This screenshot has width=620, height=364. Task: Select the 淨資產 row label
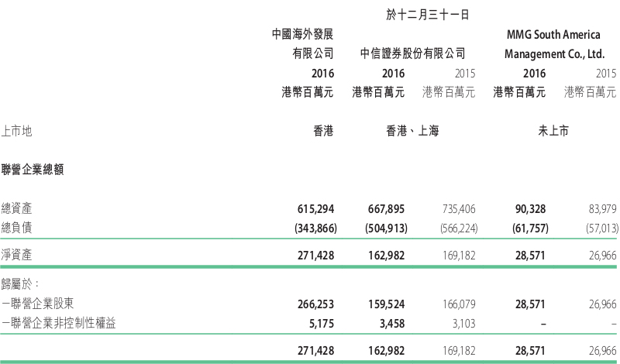coord(16,255)
